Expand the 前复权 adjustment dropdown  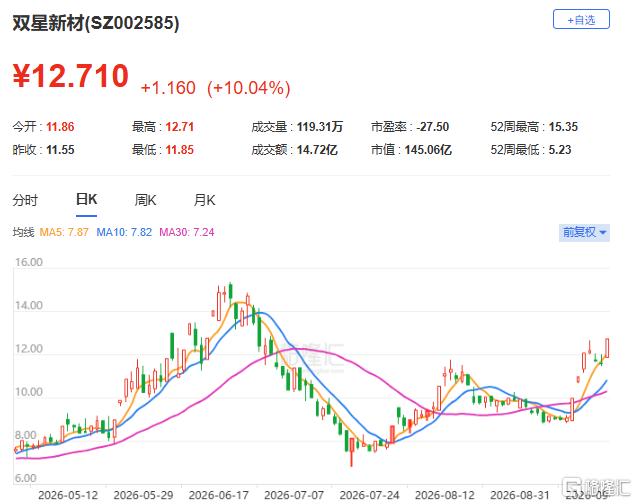[584, 232]
